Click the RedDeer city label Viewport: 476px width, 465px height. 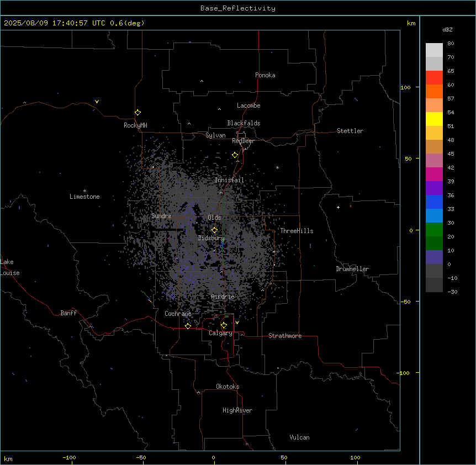243,141
